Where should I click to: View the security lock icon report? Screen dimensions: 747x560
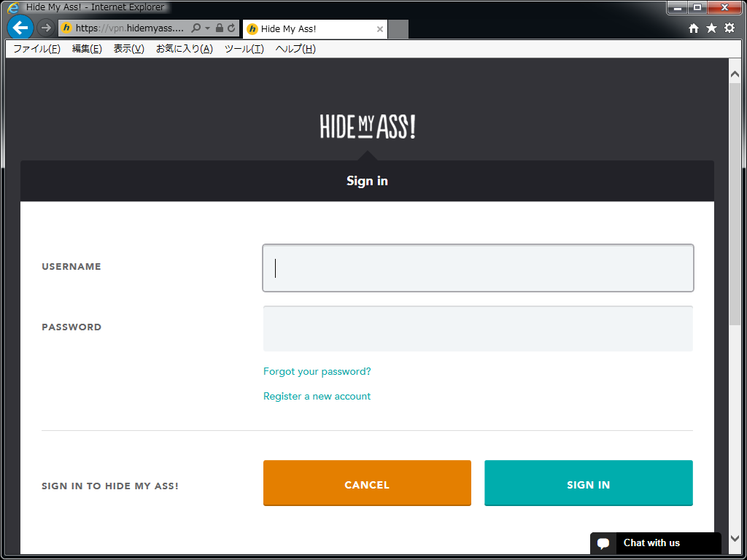click(x=220, y=28)
